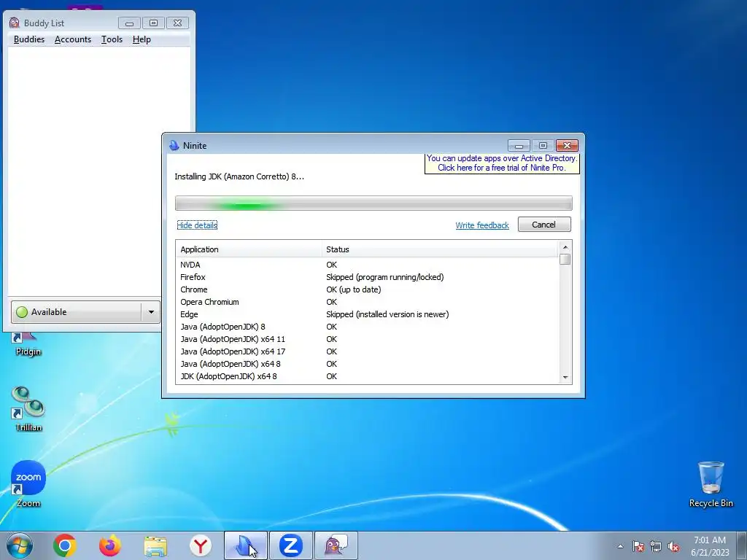Click the green Available status icon
The width and height of the screenshot is (747, 560).
click(x=22, y=312)
